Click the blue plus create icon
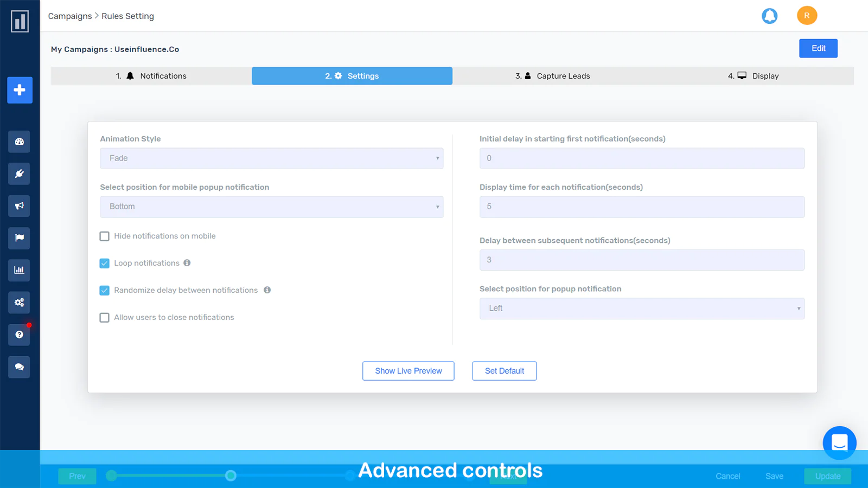This screenshot has height=488, width=868. click(x=20, y=90)
